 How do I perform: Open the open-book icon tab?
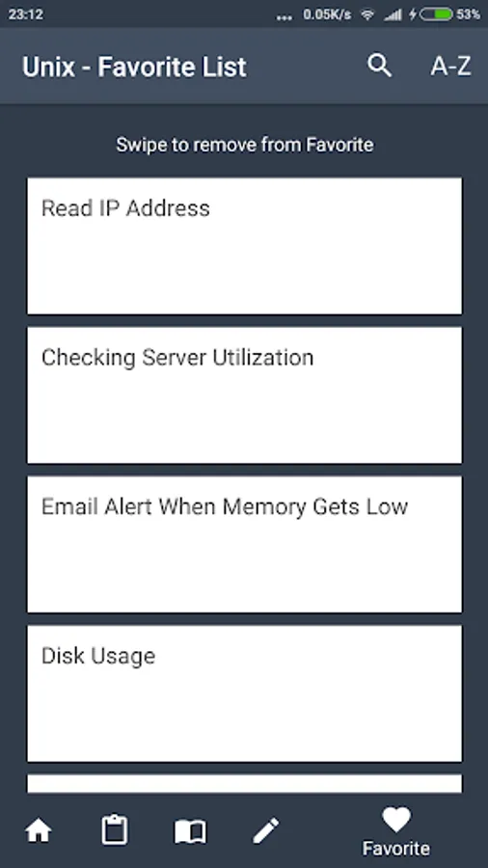coord(190,831)
